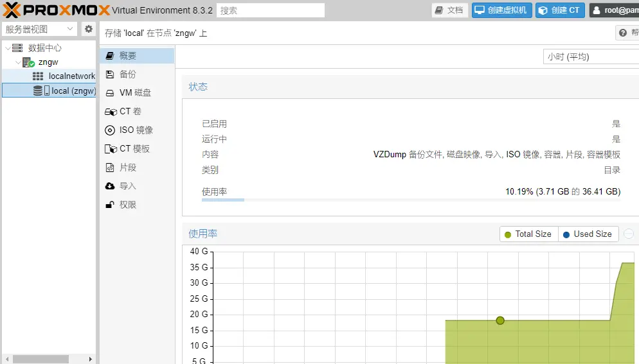The width and height of the screenshot is (639, 364).
Task: Open the 服务器视图 view dropdown
Action: tap(39, 29)
